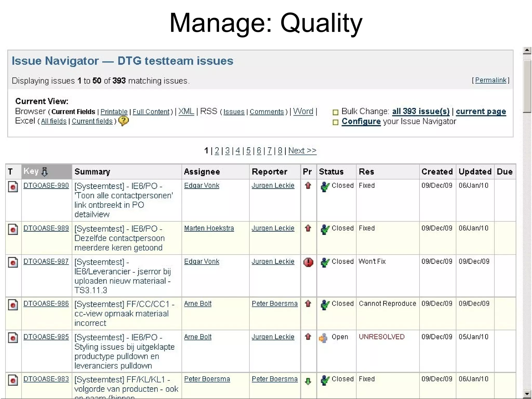
Task: Click the priority arrow icon for DTGOASE-986
Action: 308,303
